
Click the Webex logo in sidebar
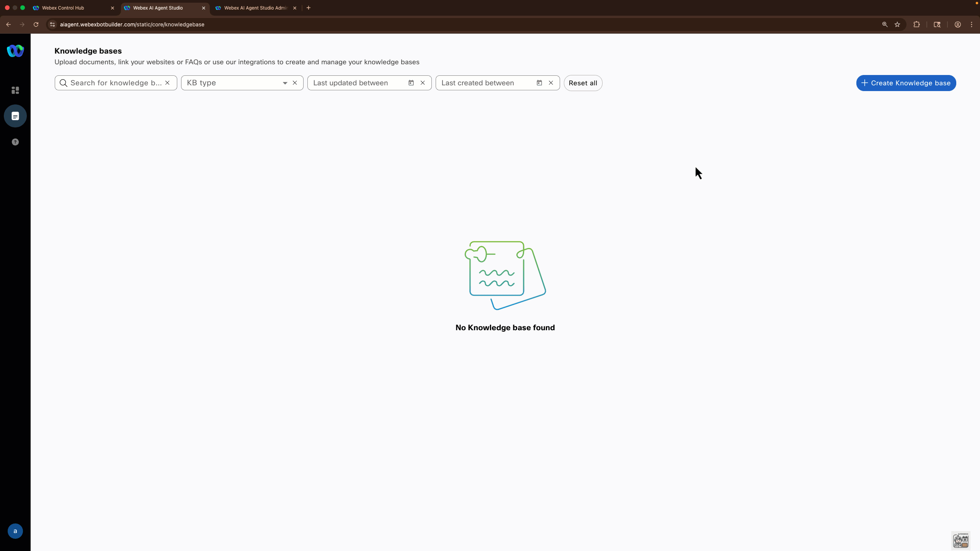(x=15, y=51)
